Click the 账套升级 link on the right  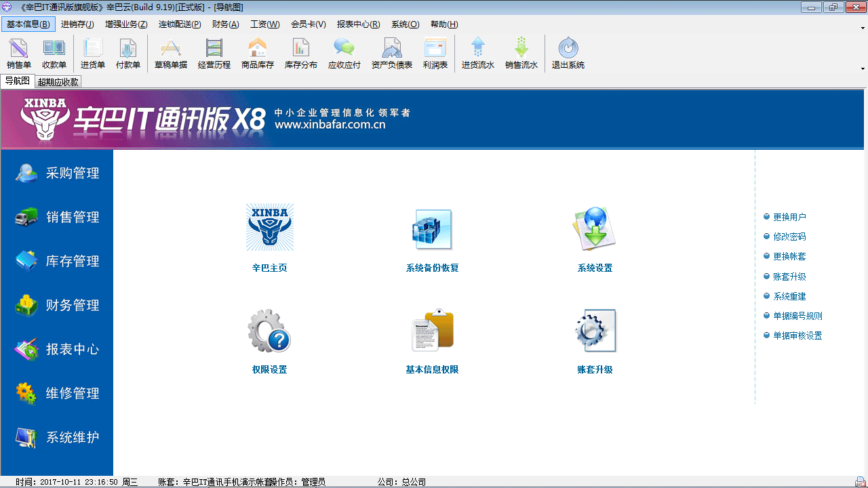pos(789,277)
